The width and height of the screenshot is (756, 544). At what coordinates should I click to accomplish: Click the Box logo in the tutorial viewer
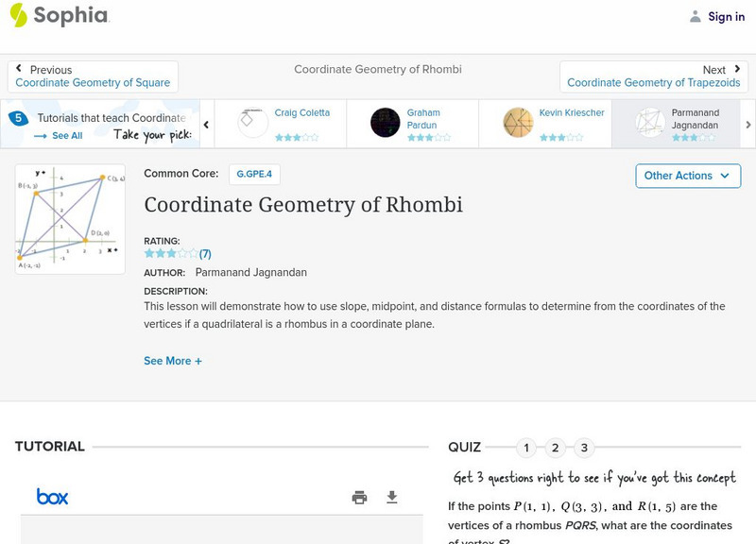click(x=52, y=497)
